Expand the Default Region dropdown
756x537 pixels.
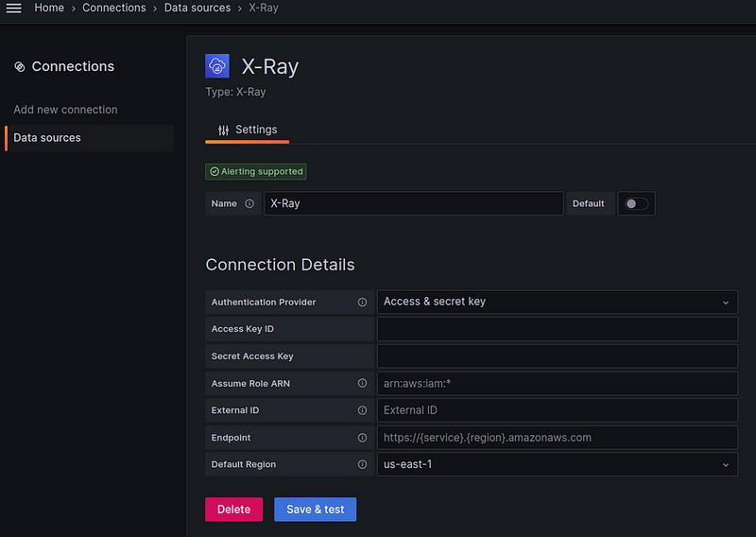click(557, 465)
